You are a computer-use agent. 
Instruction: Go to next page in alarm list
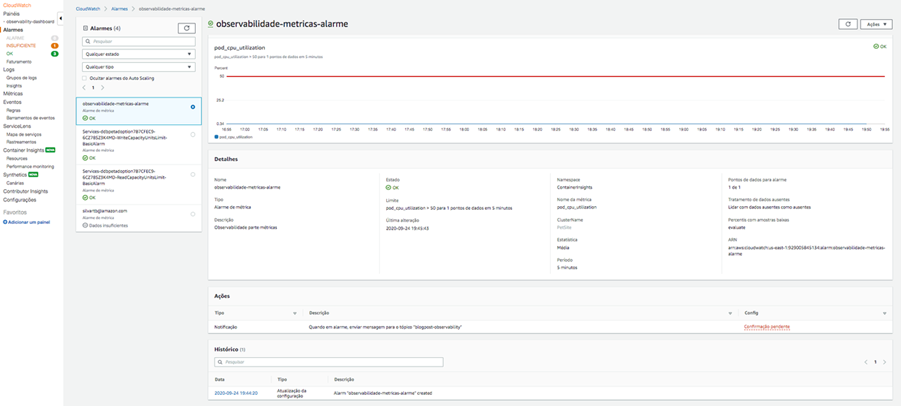(x=102, y=88)
